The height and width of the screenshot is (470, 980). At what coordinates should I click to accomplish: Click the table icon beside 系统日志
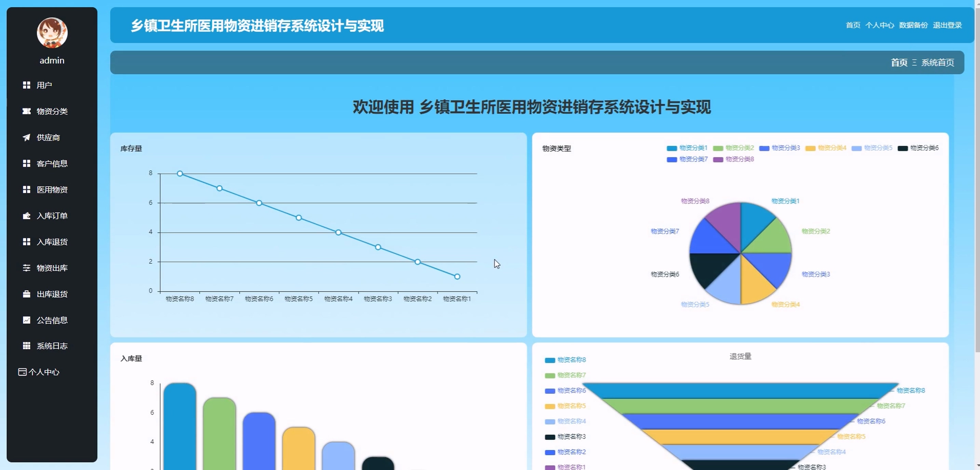[26, 346]
